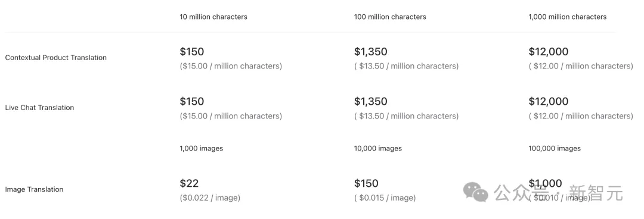This screenshot has height=219, width=644.
Task: Click the WeChat logo icon in watermark
Action: (x=476, y=192)
